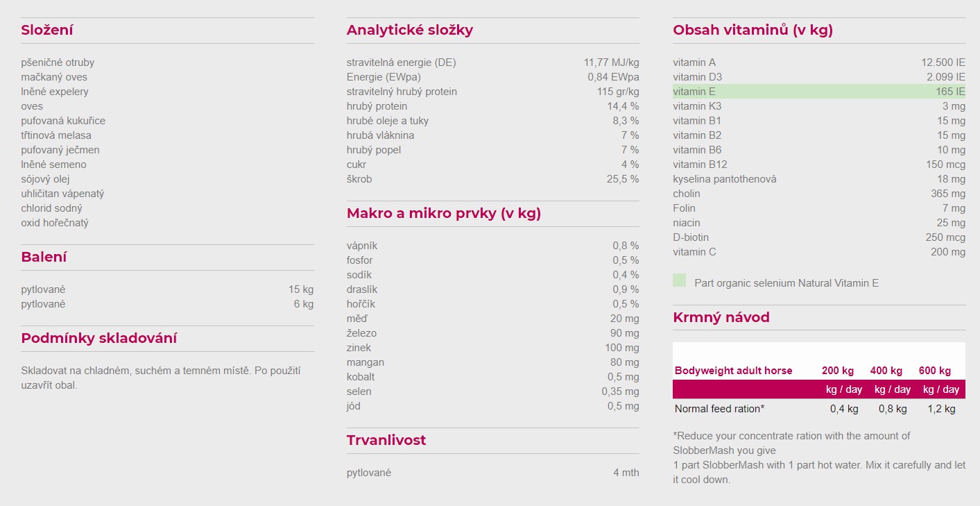Screen dimensions: 980x506
Task: Click the 15 kg packaging value
Action: (x=300, y=289)
